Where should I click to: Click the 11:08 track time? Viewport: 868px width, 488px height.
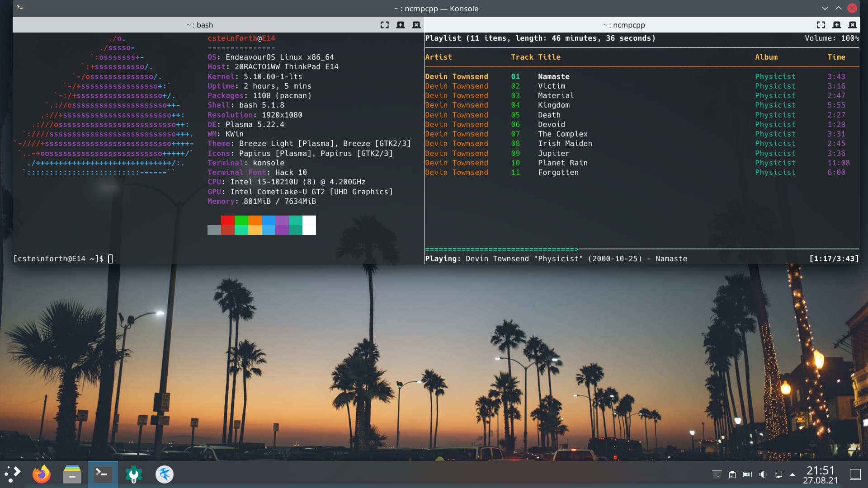pyautogui.click(x=839, y=163)
